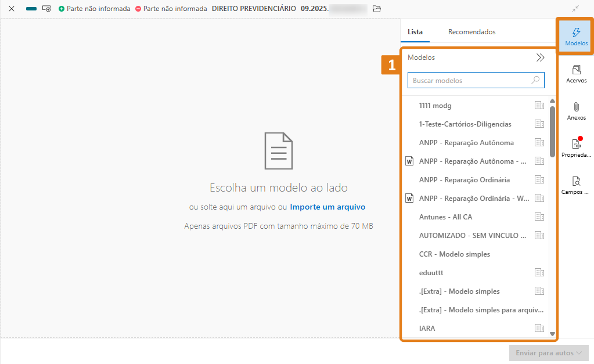Select the CCR - Modelo simples model
This screenshot has height=364, width=594.
(454, 254)
